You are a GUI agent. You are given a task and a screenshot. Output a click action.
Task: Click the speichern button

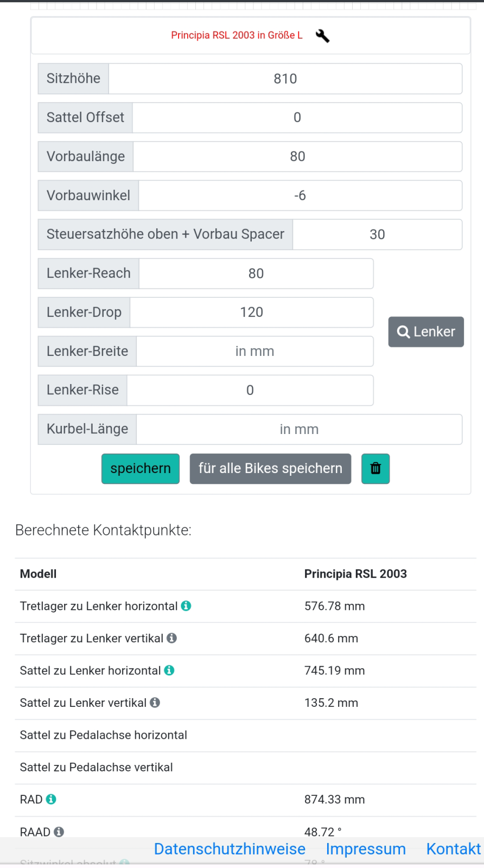[141, 468]
